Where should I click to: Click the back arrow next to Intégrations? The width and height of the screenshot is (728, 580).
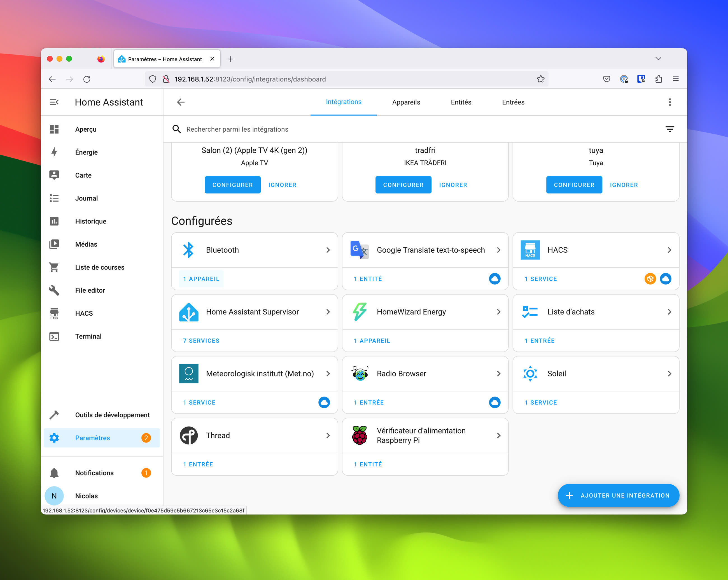[x=181, y=102]
